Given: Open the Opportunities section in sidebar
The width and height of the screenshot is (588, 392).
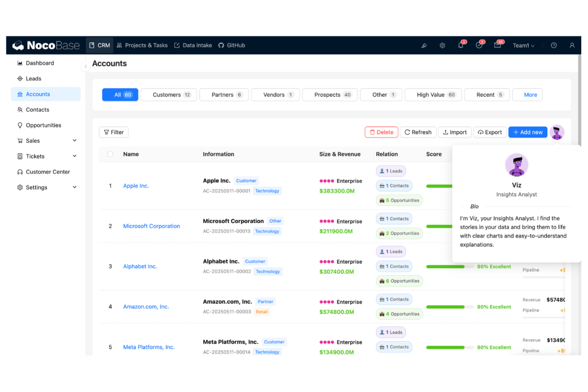Looking at the screenshot, I should (43, 125).
